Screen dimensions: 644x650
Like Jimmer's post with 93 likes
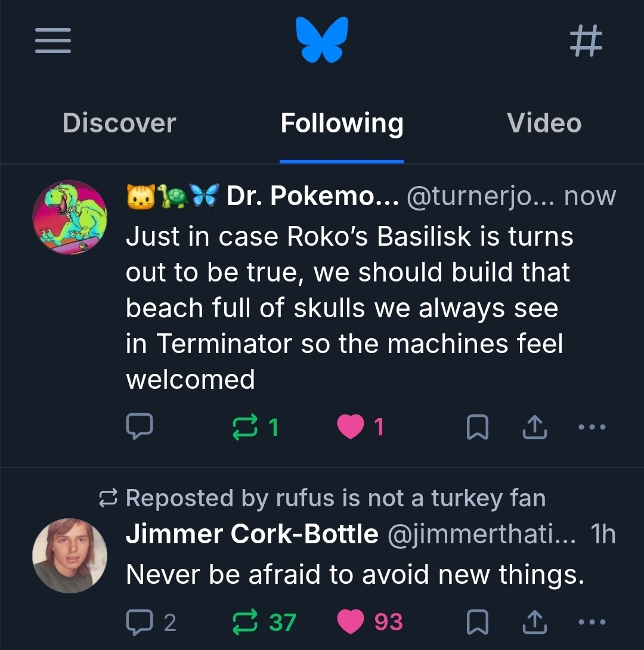tap(350, 622)
